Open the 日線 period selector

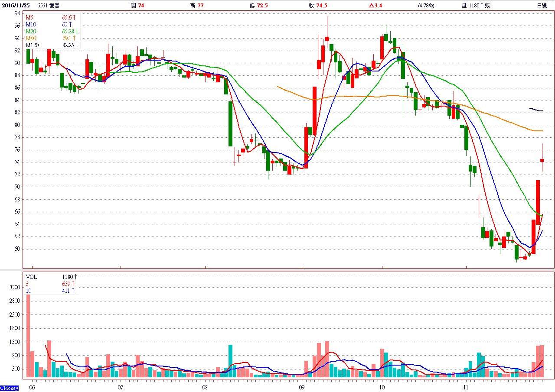(x=542, y=6)
